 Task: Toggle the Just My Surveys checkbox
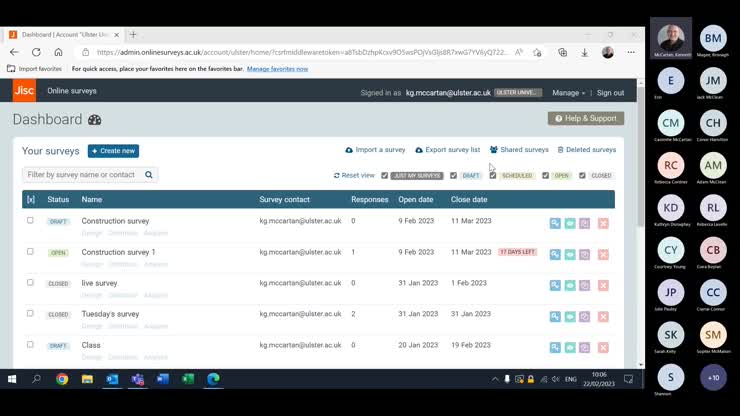[x=385, y=176]
